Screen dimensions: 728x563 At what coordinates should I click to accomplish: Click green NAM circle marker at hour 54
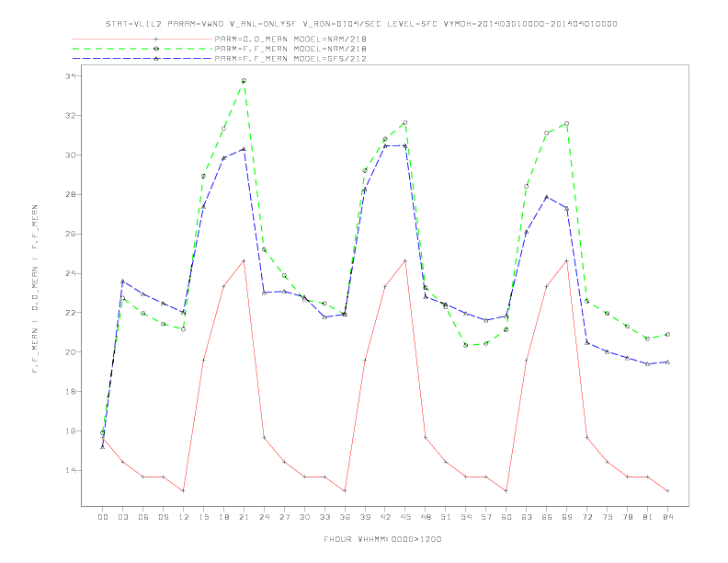coord(466,345)
